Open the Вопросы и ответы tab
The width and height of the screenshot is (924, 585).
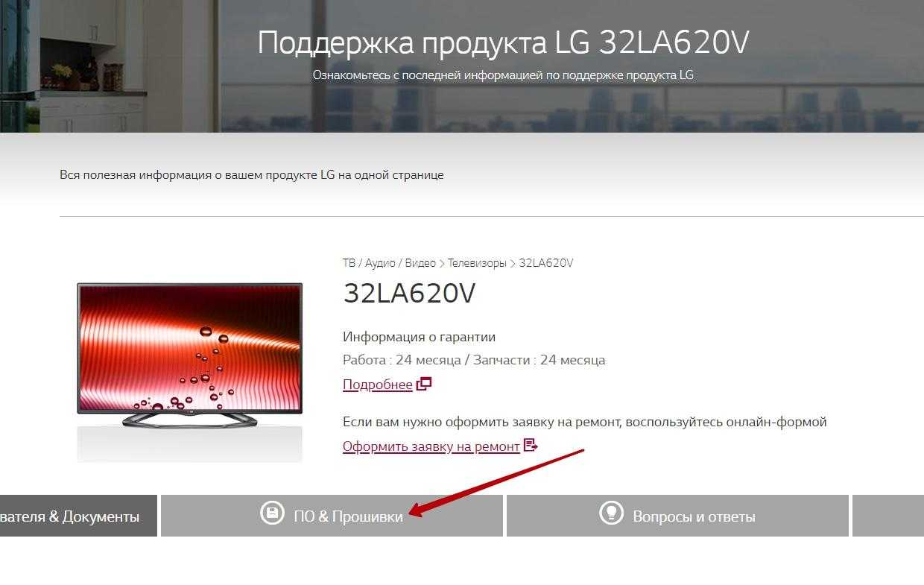677,516
